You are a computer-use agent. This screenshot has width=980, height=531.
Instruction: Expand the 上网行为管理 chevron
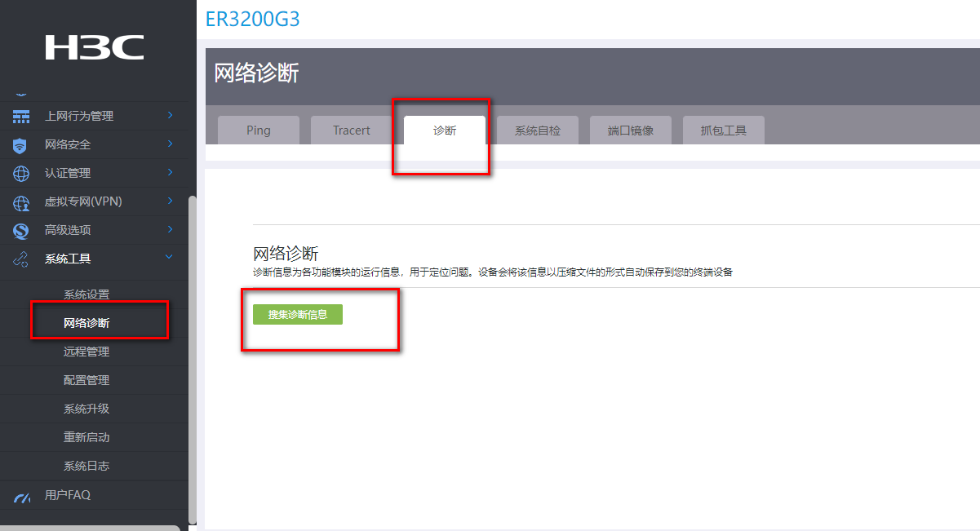pos(170,115)
